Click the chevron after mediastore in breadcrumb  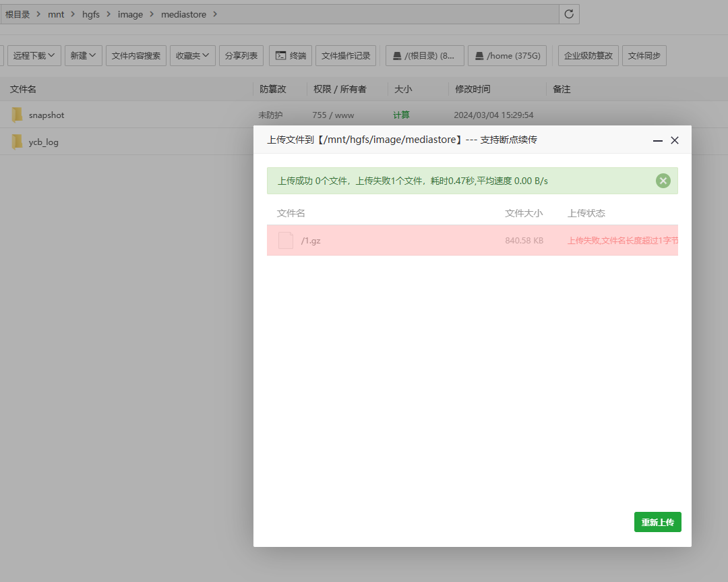[x=215, y=14]
